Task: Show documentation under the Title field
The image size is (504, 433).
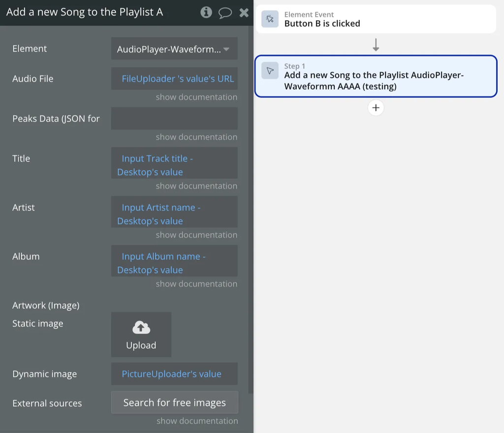Action: pos(196,186)
